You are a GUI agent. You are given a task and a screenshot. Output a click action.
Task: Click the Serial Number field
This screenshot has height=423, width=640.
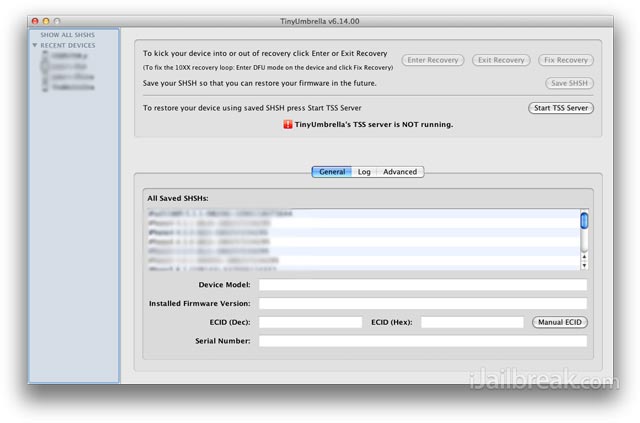click(x=423, y=341)
